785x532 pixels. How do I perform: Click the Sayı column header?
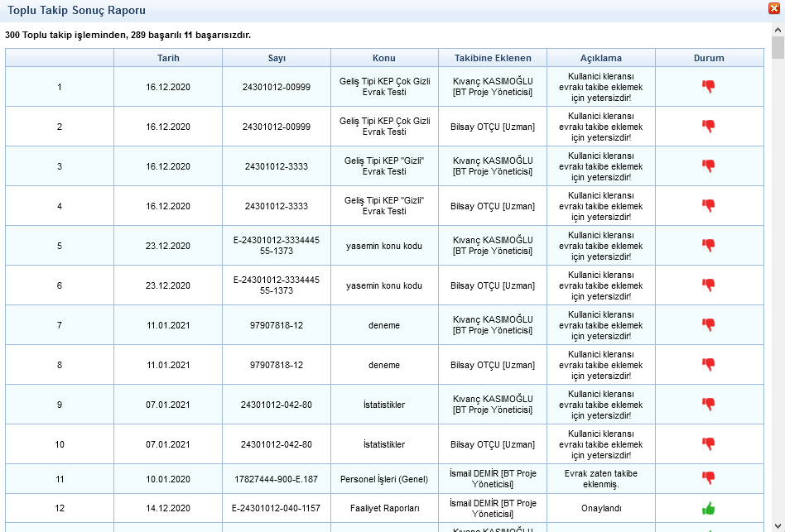(277, 58)
